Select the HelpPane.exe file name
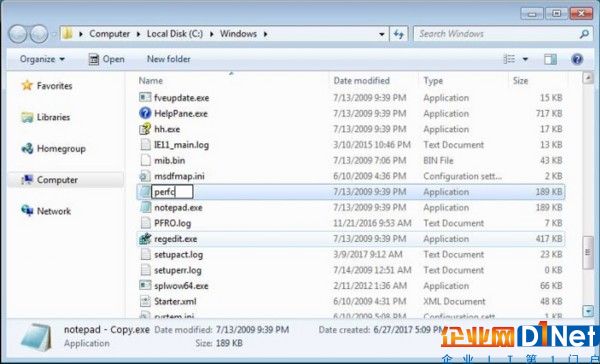Screen dimensions: 600x364 (x=181, y=113)
